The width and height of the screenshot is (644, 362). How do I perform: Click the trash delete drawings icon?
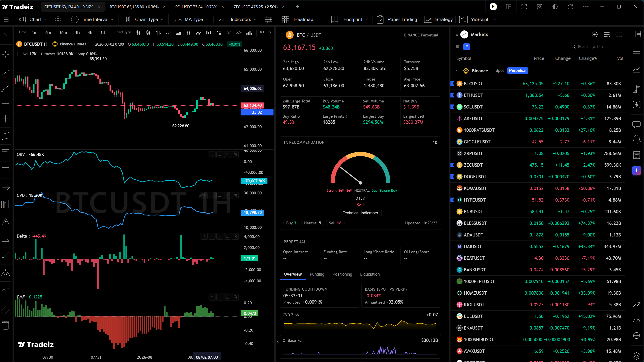point(6,325)
